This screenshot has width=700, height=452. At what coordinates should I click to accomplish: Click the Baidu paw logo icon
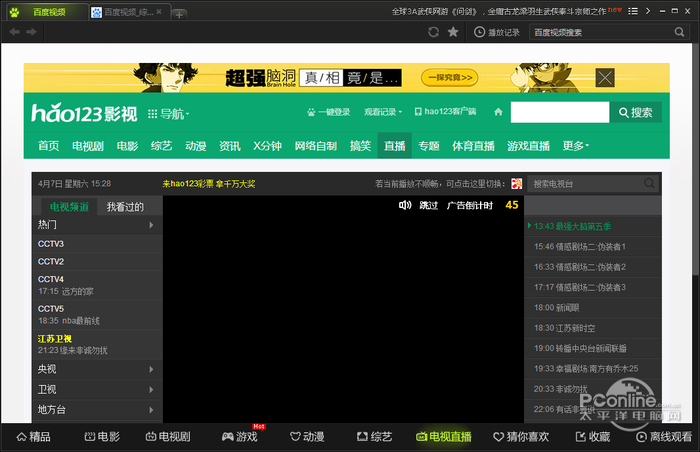(14, 12)
